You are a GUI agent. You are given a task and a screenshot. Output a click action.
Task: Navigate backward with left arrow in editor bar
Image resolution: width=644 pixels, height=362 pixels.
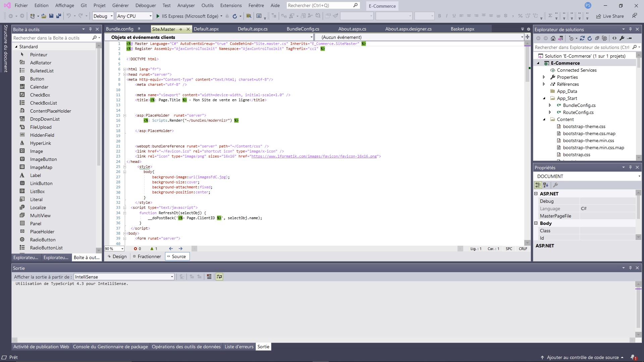[x=171, y=248]
